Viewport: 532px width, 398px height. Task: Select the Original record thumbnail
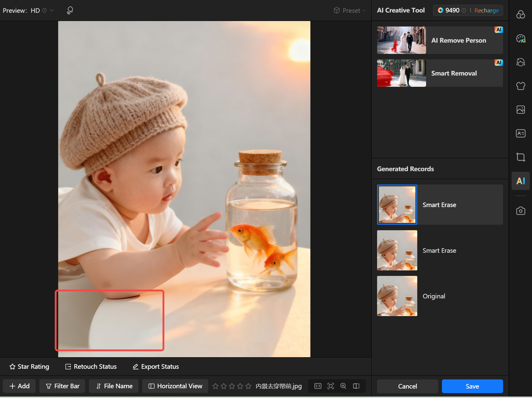[x=397, y=296]
